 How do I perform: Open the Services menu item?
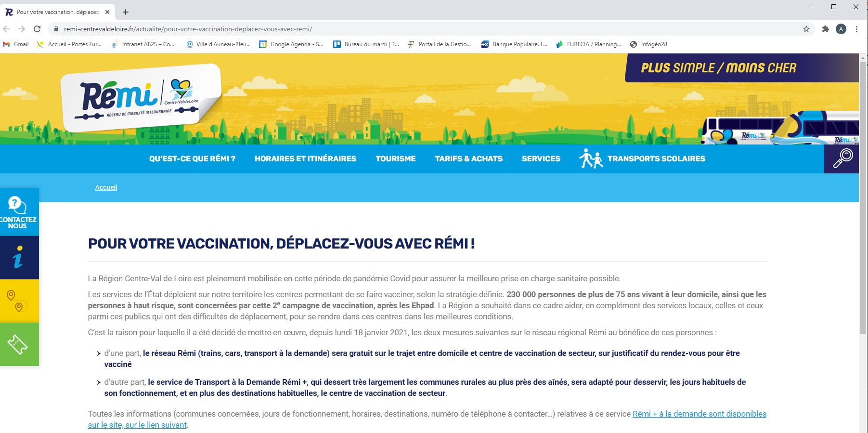click(x=541, y=159)
